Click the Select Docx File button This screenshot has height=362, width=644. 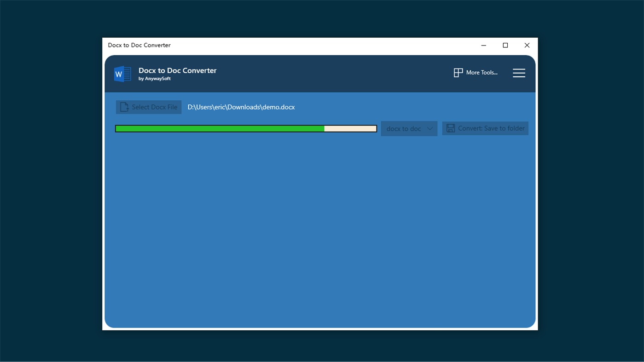[148, 107]
